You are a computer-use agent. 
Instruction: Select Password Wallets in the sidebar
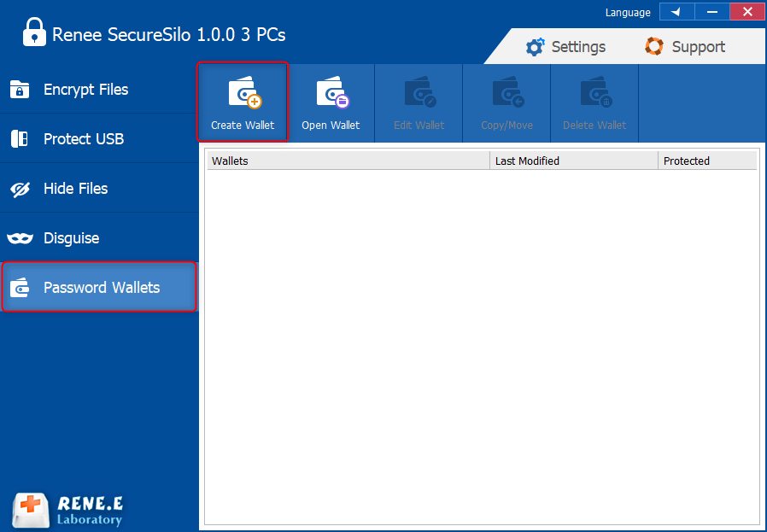[x=101, y=287]
